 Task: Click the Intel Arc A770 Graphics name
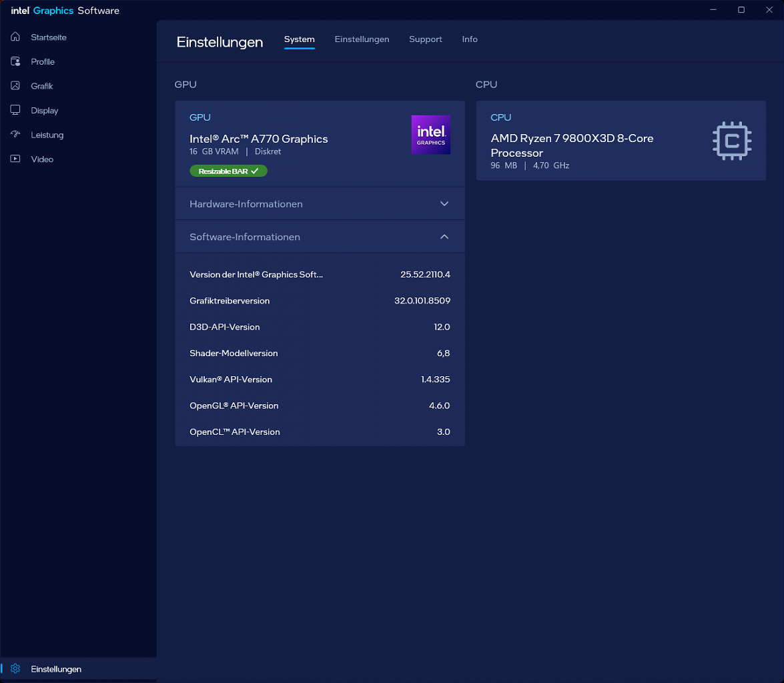point(258,139)
